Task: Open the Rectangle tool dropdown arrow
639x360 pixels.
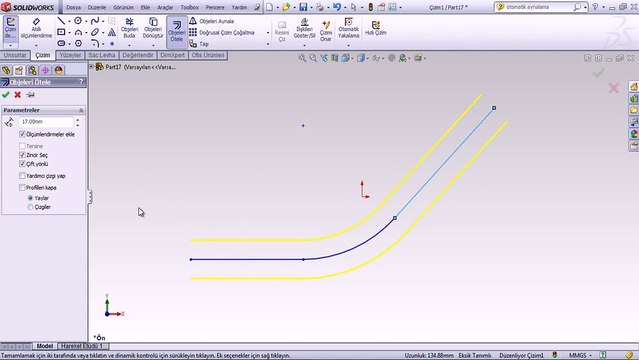Action: 69,33
